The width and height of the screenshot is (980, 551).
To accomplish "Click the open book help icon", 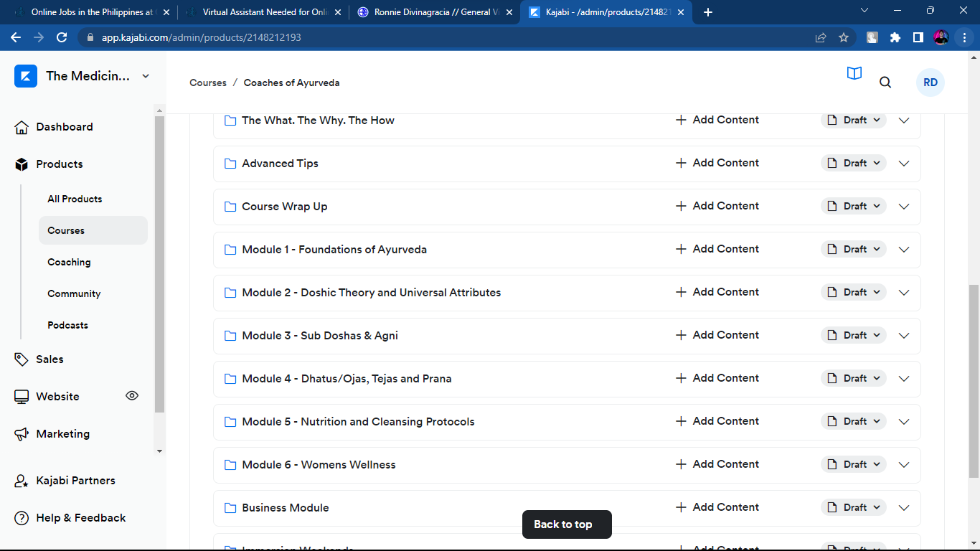I will pos(854,73).
